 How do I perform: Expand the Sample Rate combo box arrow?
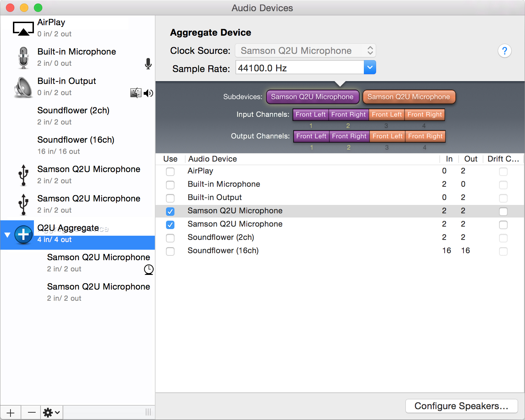coord(370,67)
